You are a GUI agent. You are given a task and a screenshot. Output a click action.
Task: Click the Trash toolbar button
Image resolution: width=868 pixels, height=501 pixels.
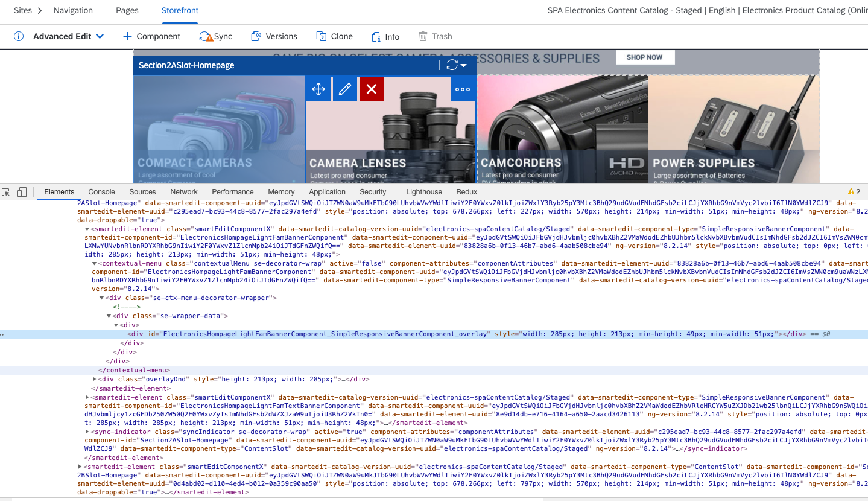tap(435, 36)
